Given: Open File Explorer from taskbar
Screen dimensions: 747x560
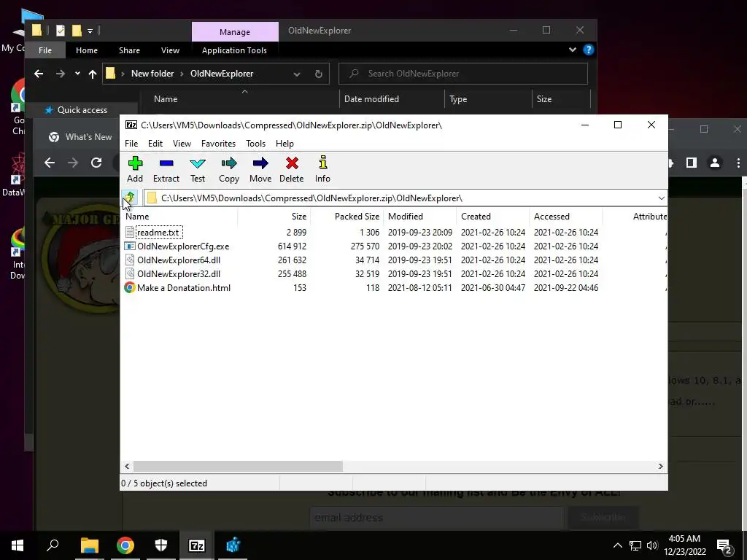Looking at the screenshot, I should pyautogui.click(x=89, y=545).
